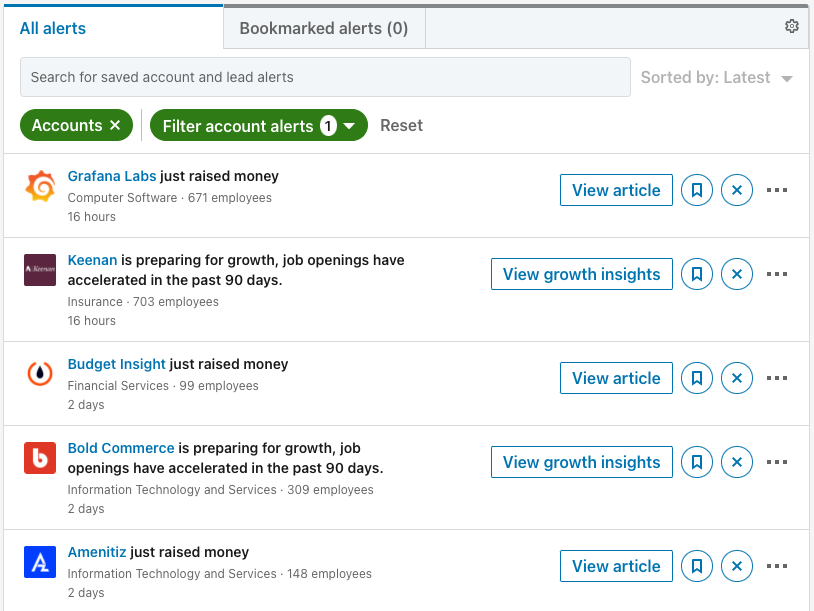View article for Budget Insight
Screen dimensions: 814x611
point(616,378)
